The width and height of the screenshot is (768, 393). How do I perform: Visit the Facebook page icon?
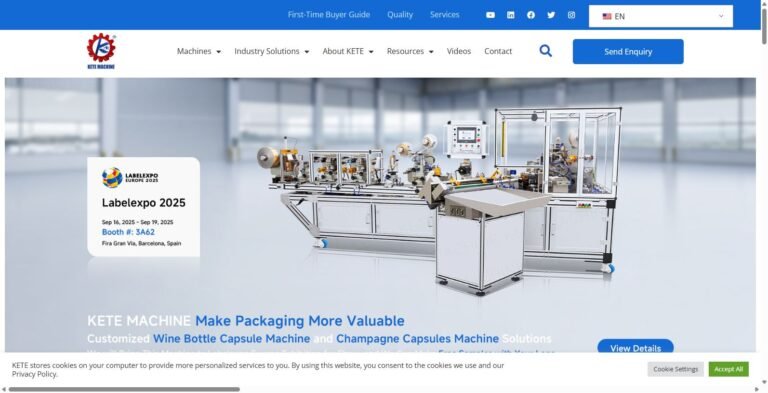click(x=531, y=15)
